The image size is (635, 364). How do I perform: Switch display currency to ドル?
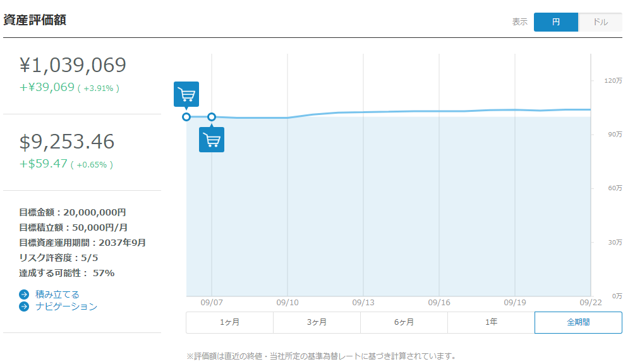pos(600,22)
